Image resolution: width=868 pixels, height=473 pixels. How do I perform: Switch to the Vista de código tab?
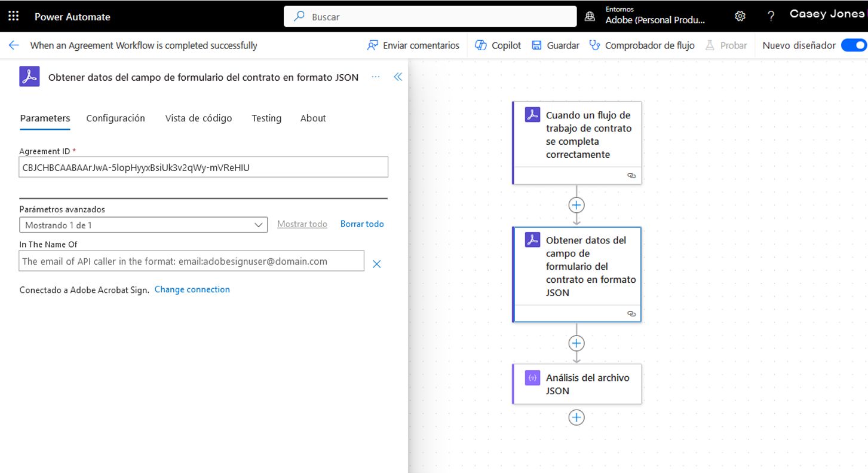[198, 118]
